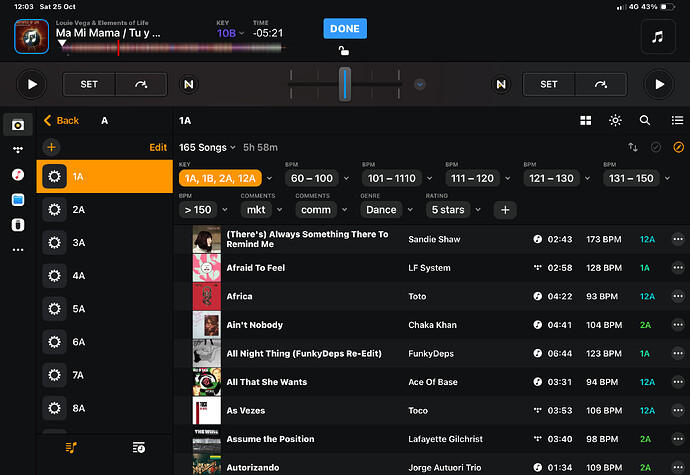Expand the crossfader options chevron

click(419, 84)
